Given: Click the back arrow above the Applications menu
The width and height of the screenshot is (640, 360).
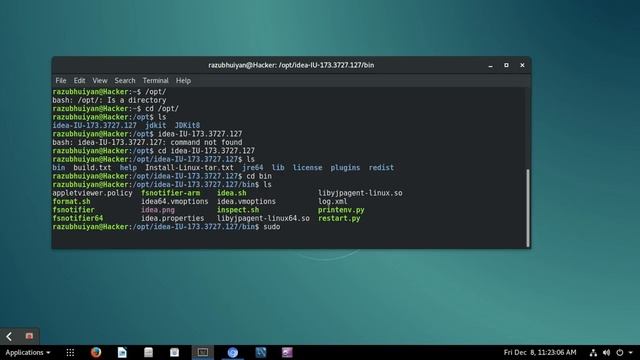Looking at the screenshot, I should pyautogui.click(x=9, y=336).
